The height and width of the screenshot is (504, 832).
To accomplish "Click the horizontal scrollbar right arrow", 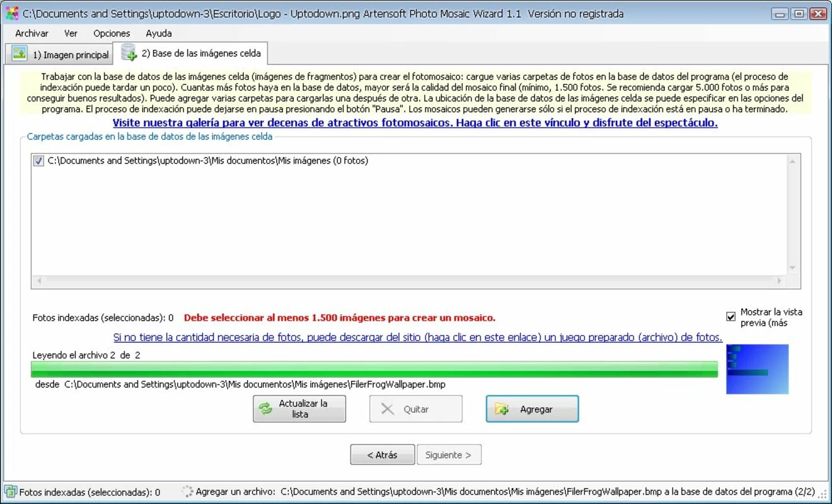I will point(780,281).
